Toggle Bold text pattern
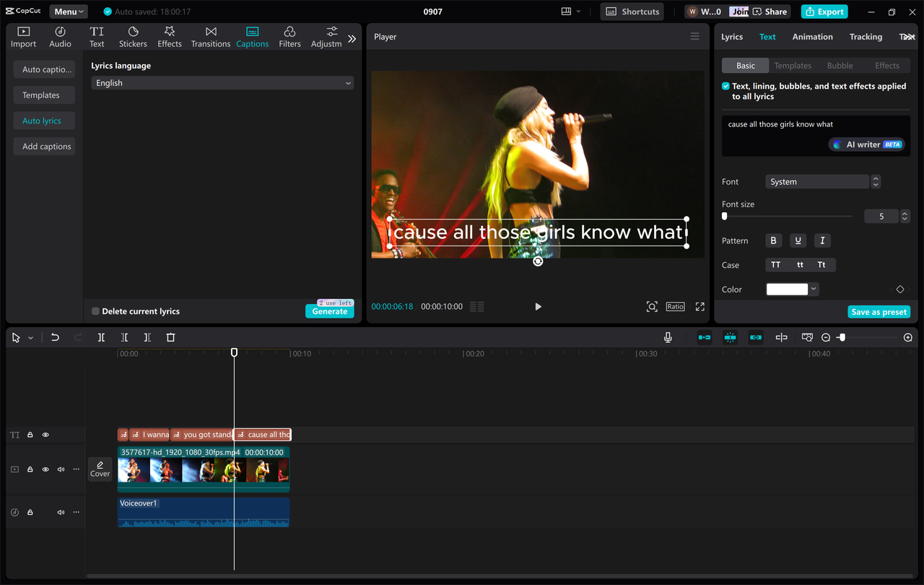The image size is (924, 585). (x=773, y=240)
